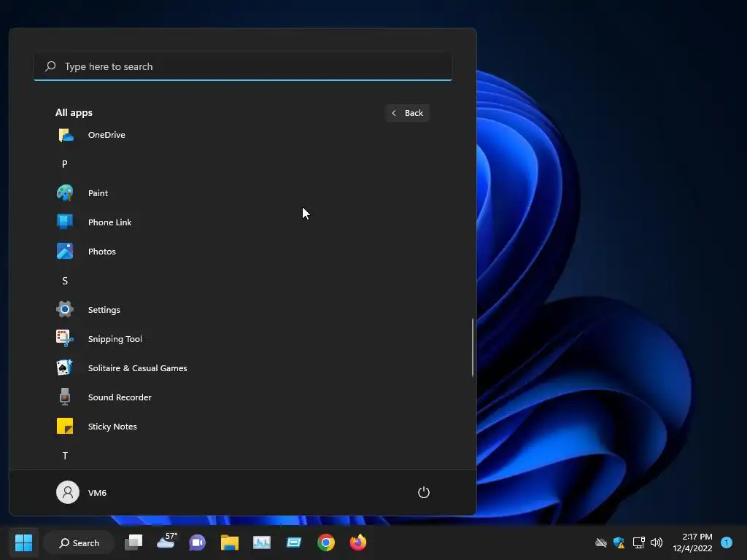Click the Back button in All apps
Screen dimensions: 747x560
pyautogui.click(x=407, y=113)
